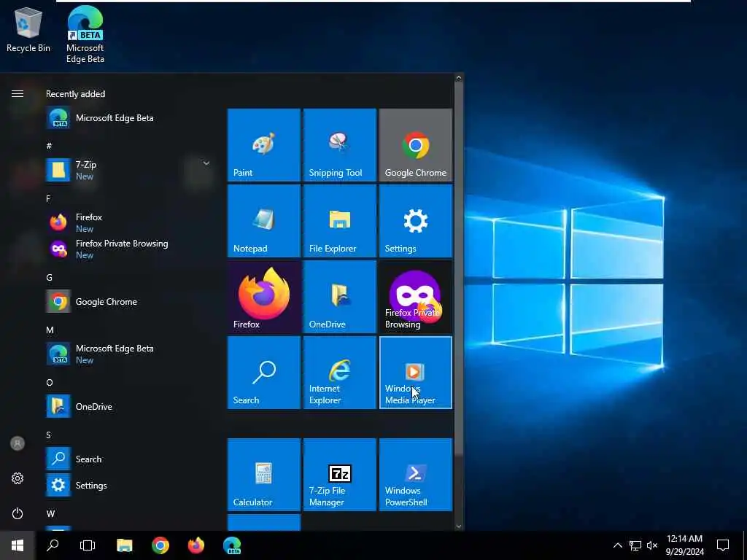This screenshot has width=747, height=560.
Task: Click the 'W' letter group header
Action: coord(50,513)
